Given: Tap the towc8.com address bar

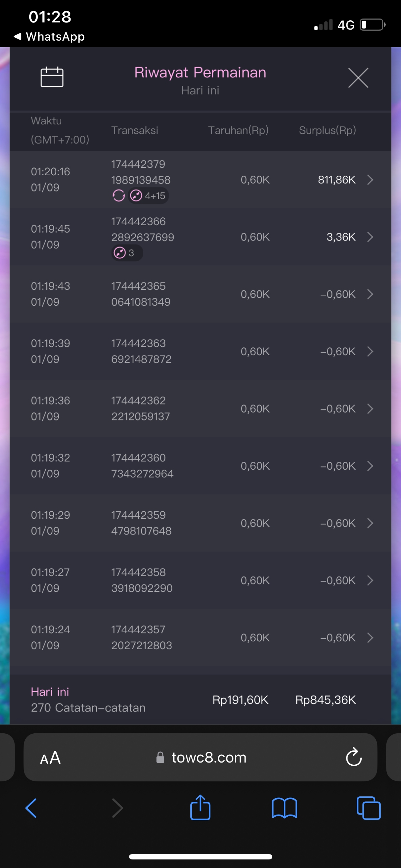Looking at the screenshot, I should 209,758.
